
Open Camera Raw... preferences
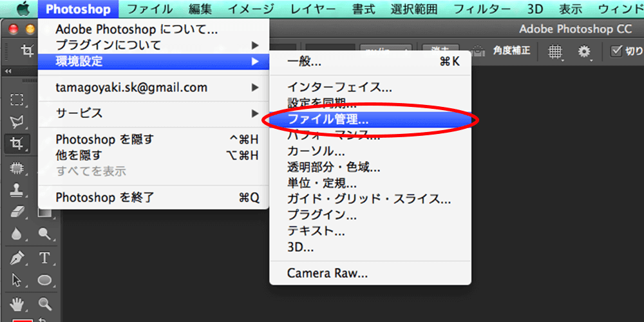pos(370,272)
